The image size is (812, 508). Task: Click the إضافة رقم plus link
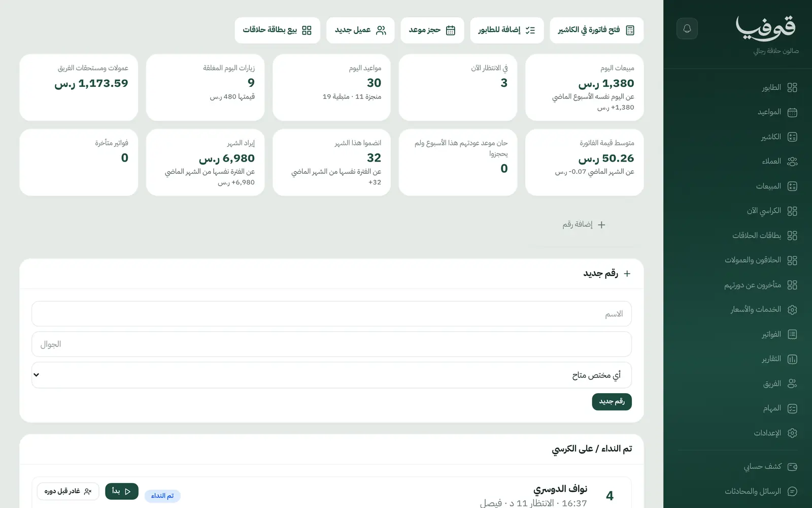(584, 225)
